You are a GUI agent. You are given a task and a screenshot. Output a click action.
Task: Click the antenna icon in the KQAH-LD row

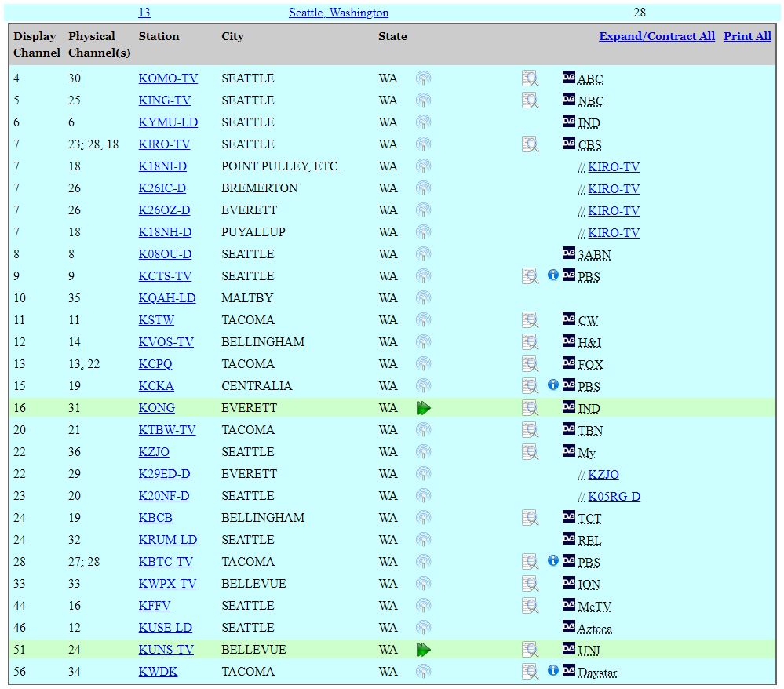pyautogui.click(x=423, y=298)
